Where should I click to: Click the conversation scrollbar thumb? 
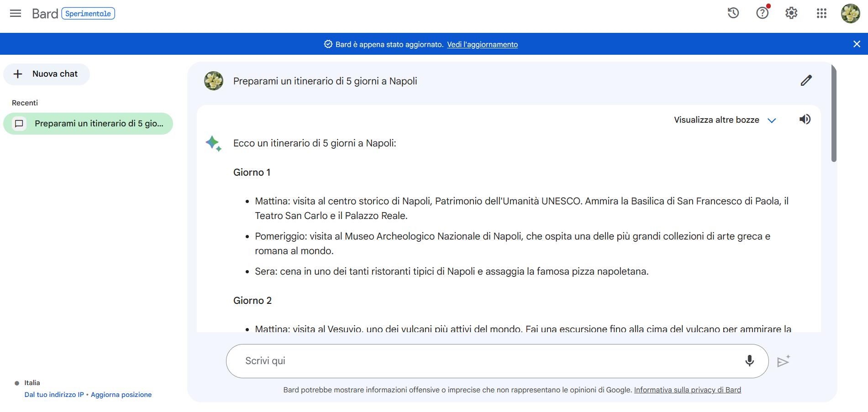click(834, 113)
